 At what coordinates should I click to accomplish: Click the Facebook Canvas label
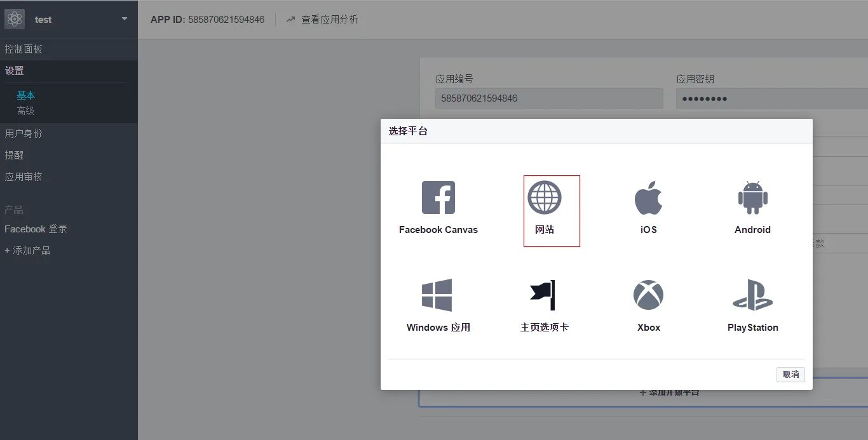point(438,230)
